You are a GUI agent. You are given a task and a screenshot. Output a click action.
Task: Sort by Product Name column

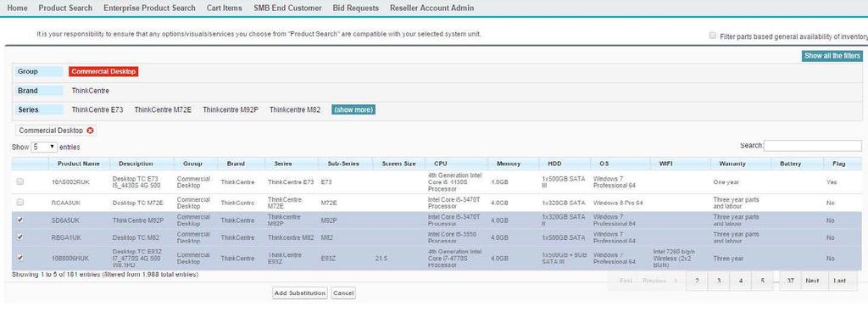tap(78, 164)
